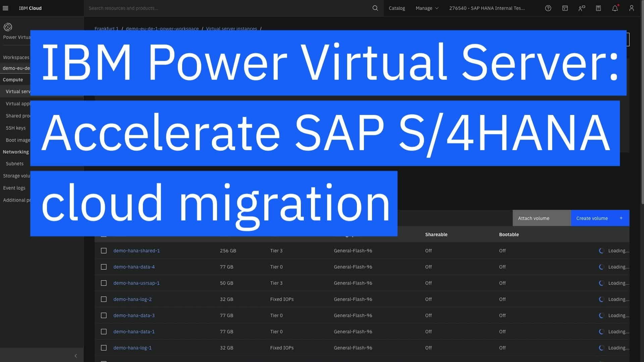Viewport: 644px width, 362px height.
Task: Open the Access IAM users icon
Action: pos(582,8)
